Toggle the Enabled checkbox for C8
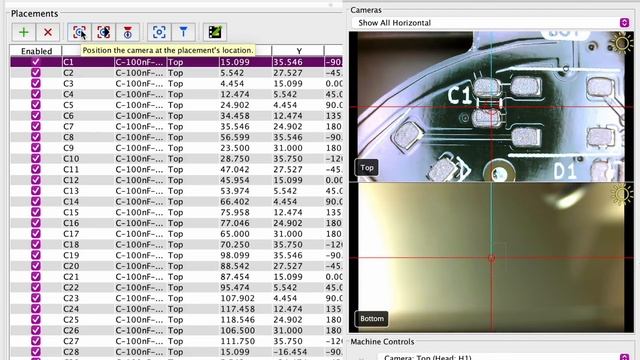The height and width of the screenshot is (360, 640). click(36, 137)
